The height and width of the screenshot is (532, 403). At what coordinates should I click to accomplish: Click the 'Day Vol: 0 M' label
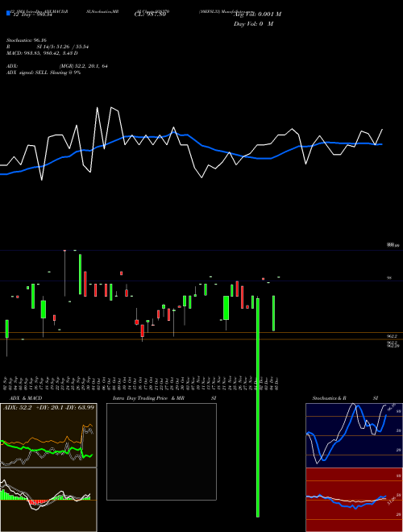click(x=253, y=24)
